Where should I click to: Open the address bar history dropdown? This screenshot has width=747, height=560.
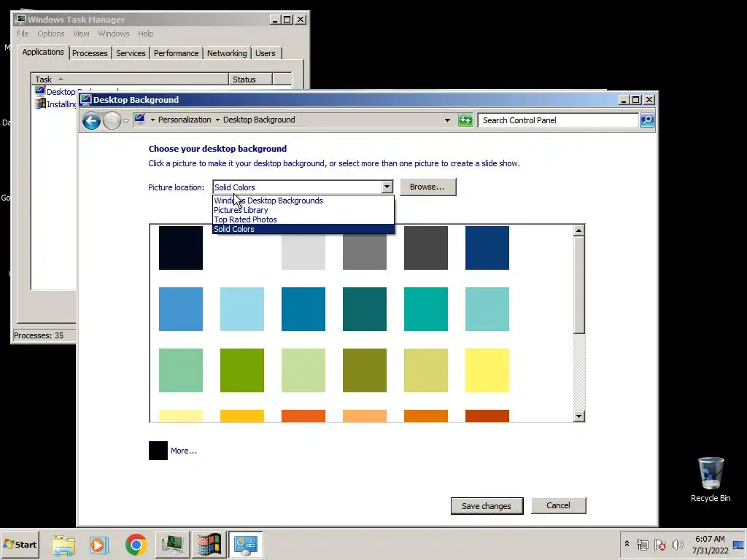[x=447, y=120]
